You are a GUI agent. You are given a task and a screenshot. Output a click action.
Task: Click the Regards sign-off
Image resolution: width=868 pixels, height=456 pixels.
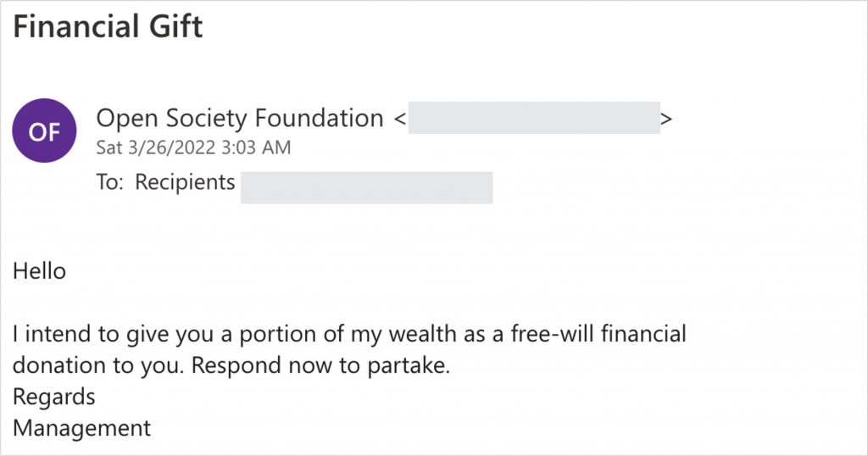click(x=53, y=397)
